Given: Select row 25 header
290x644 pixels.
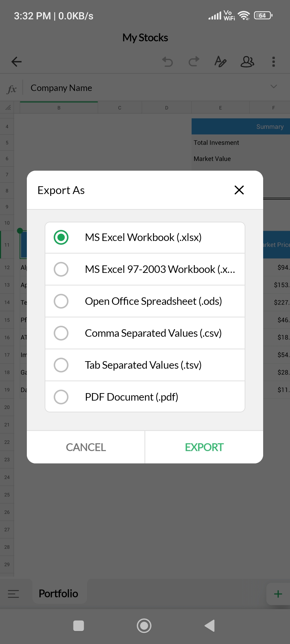Looking at the screenshot, I should 7,495.
